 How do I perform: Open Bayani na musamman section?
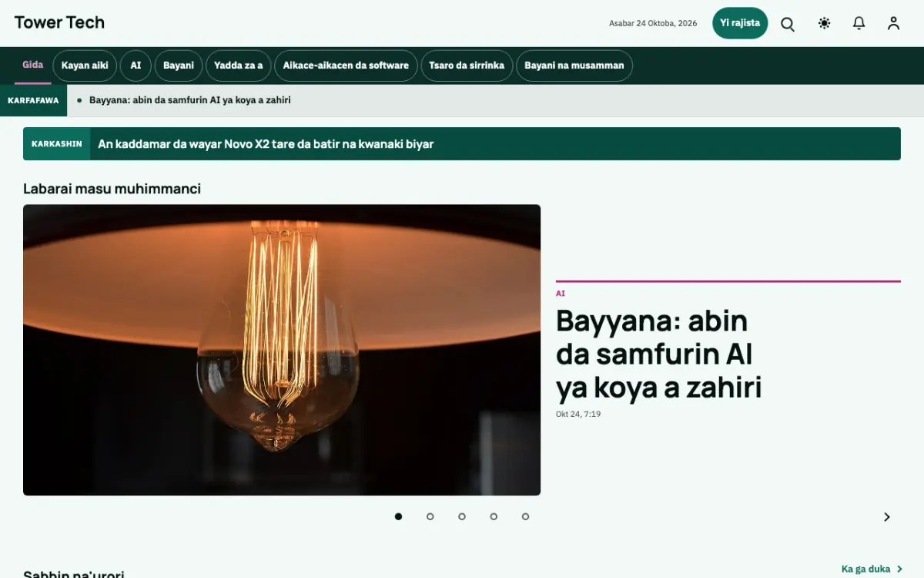coord(574,66)
